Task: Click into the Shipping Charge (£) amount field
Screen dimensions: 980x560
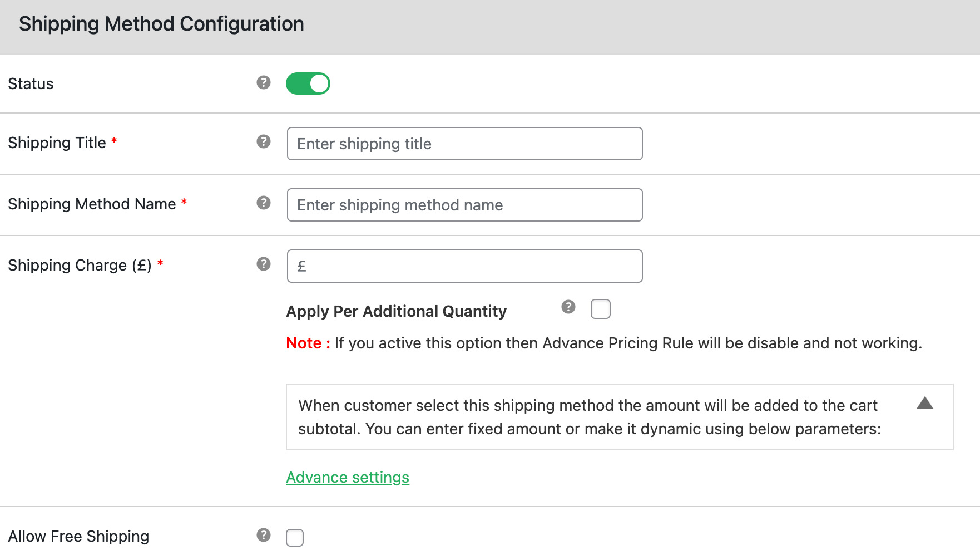Action: [x=465, y=266]
